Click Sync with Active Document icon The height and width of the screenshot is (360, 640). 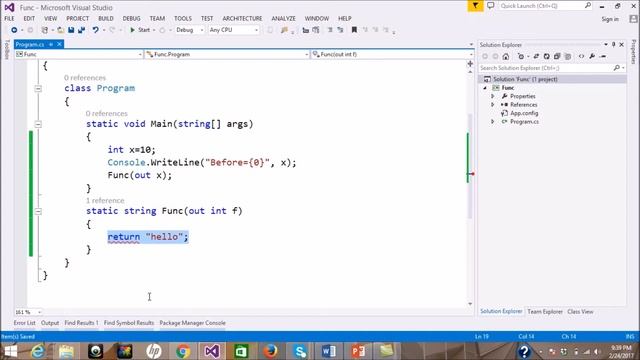pos(536,56)
